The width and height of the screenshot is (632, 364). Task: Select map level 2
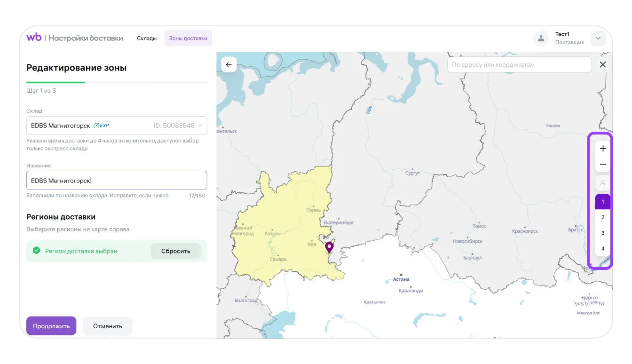(x=603, y=217)
